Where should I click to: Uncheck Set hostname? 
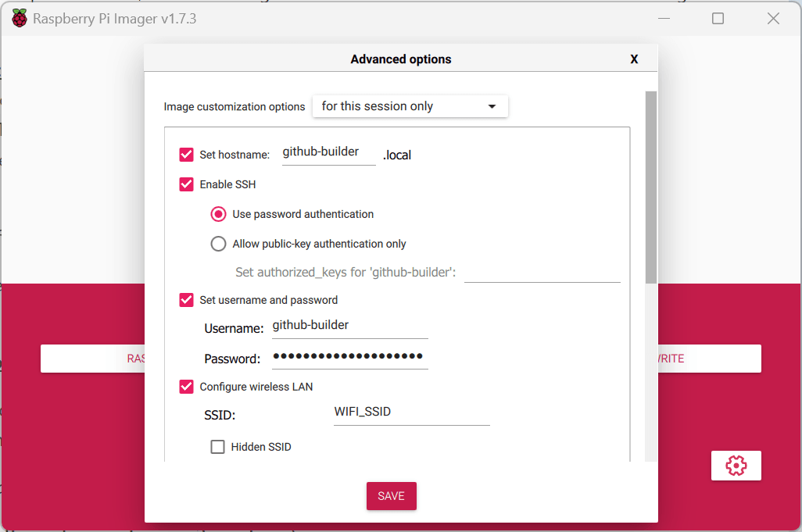pos(186,154)
